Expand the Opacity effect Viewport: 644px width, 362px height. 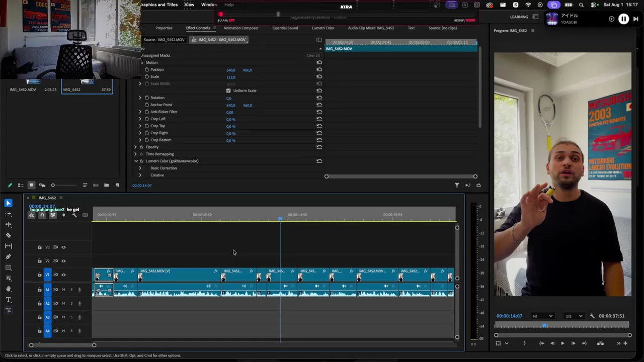coord(136,147)
